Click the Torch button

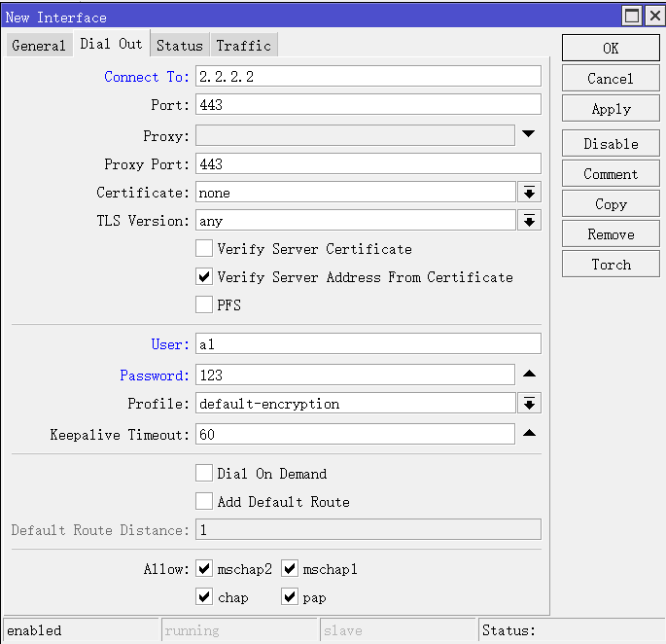pos(611,265)
